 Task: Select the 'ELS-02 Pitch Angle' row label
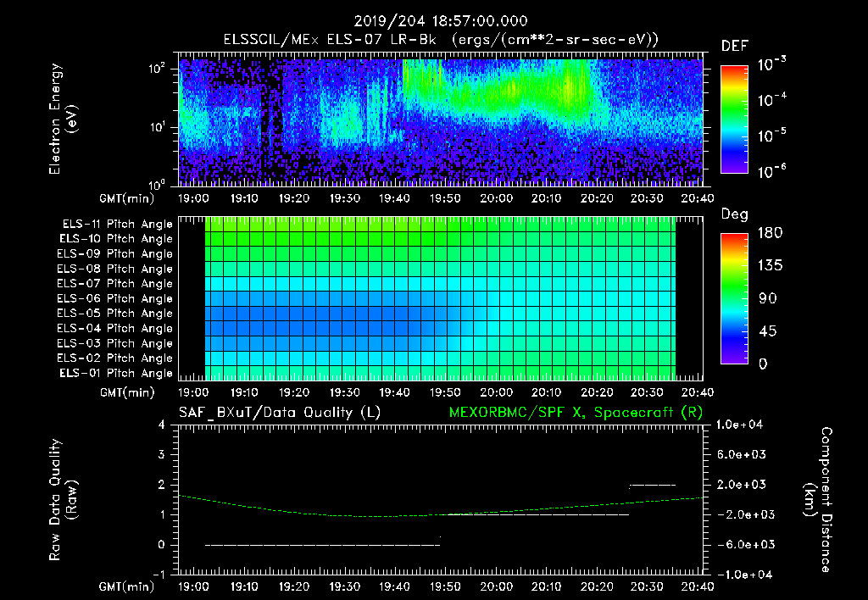pyautogui.click(x=115, y=358)
